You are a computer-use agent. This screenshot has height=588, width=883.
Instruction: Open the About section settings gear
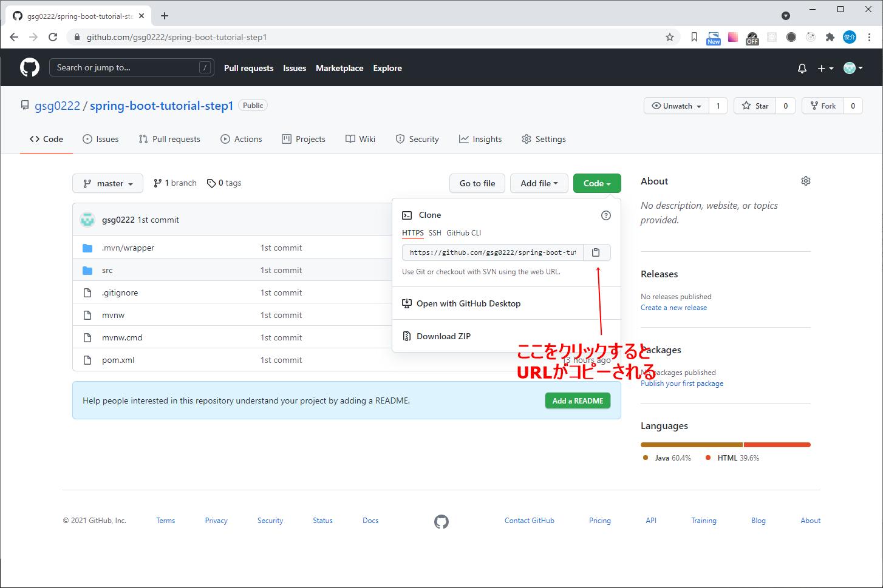pyautogui.click(x=806, y=180)
